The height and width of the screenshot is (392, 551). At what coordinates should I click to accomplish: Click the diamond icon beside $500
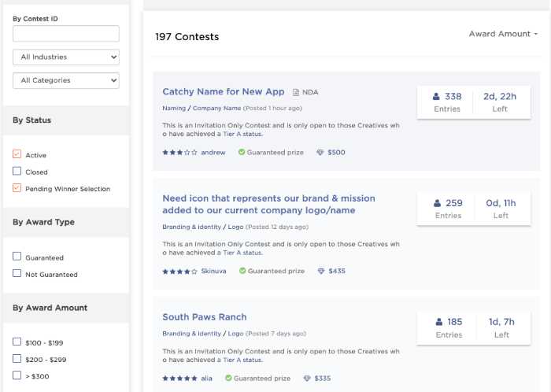click(320, 153)
